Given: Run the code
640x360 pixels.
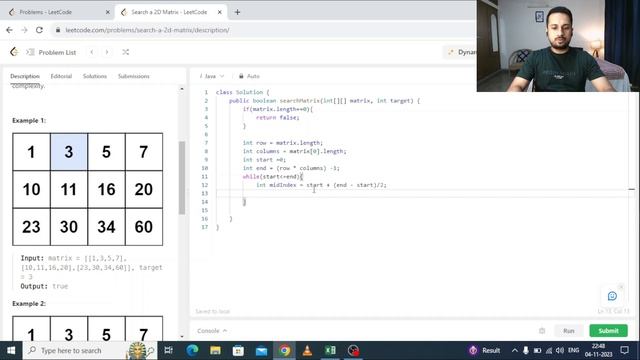Looking at the screenshot, I should (569, 331).
